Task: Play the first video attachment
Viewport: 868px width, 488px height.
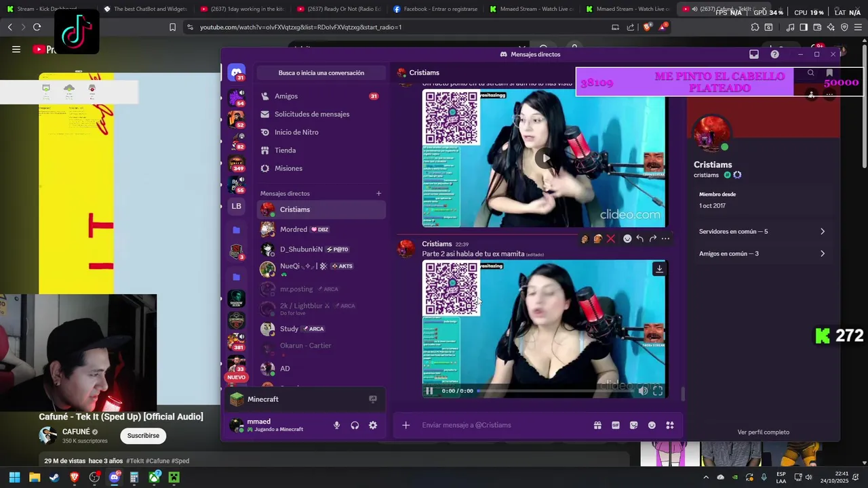Action: (545, 159)
